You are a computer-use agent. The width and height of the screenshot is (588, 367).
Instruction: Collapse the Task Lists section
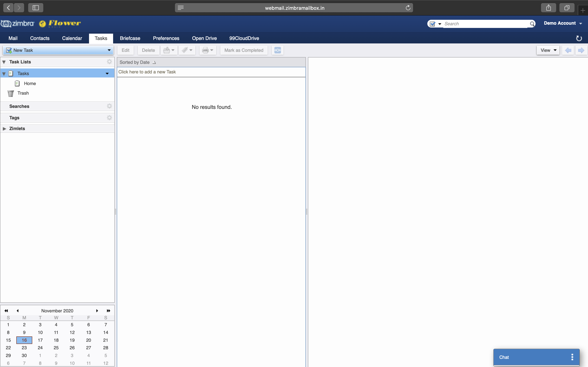[4, 62]
